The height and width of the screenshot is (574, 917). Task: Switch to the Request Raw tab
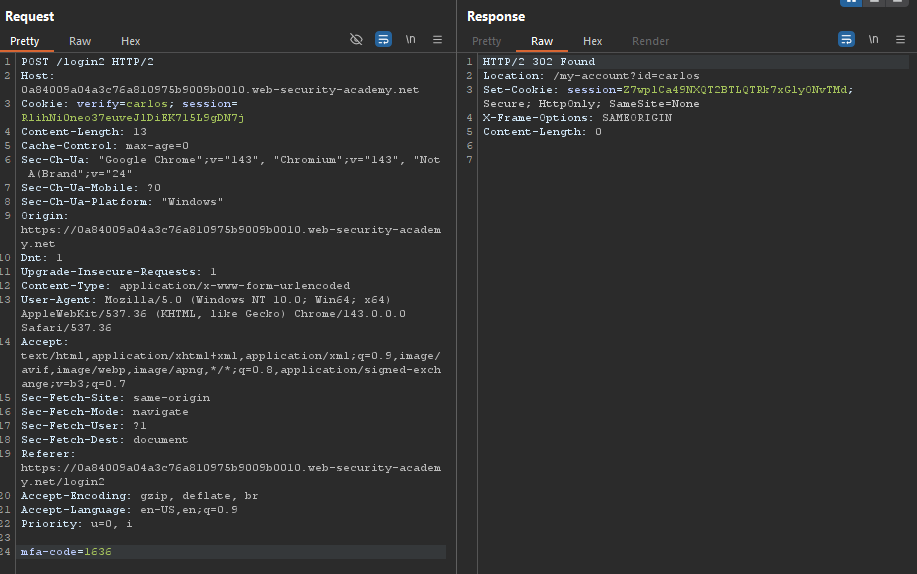click(80, 41)
